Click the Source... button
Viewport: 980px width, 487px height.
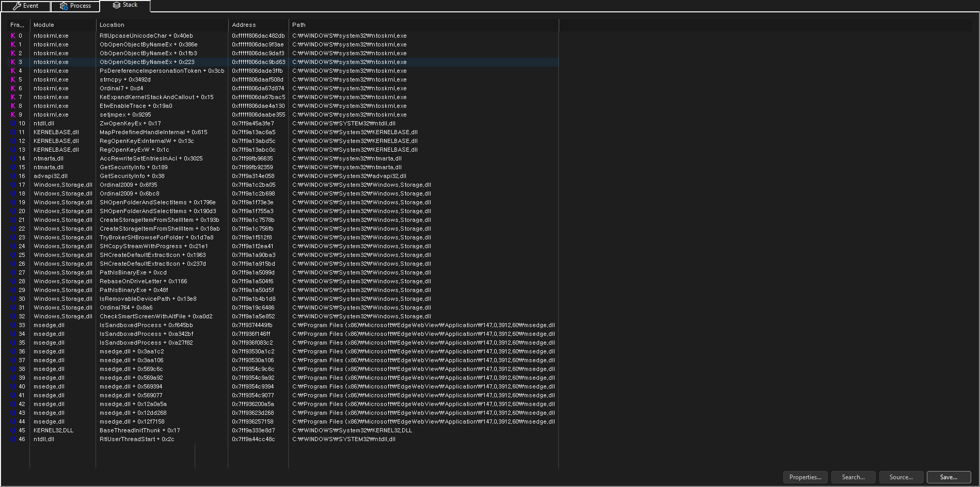[x=901, y=477]
